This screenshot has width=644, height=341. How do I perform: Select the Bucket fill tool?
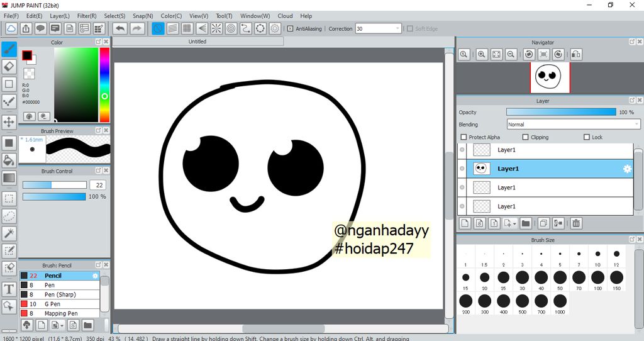9,160
